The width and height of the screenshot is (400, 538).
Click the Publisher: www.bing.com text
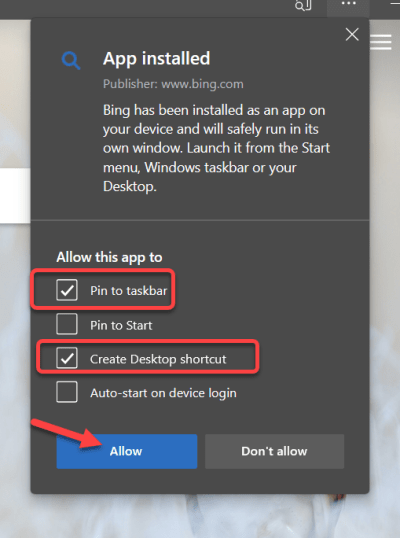tap(173, 84)
